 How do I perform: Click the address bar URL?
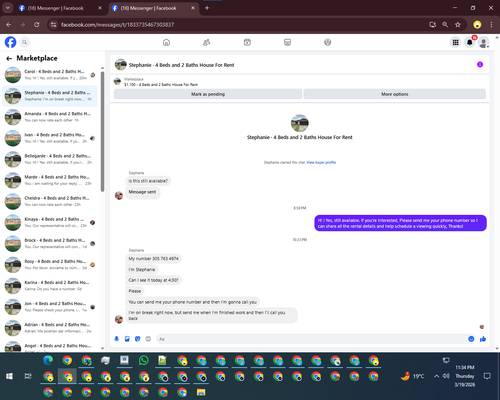pyautogui.click(x=117, y=25)
